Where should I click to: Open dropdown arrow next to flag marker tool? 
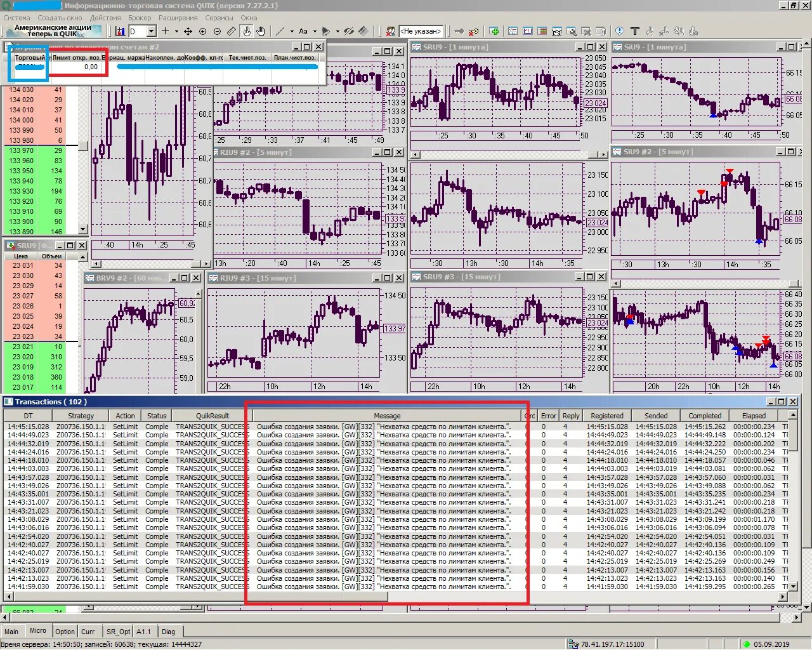pyautogui.click(x=337, y=31)
